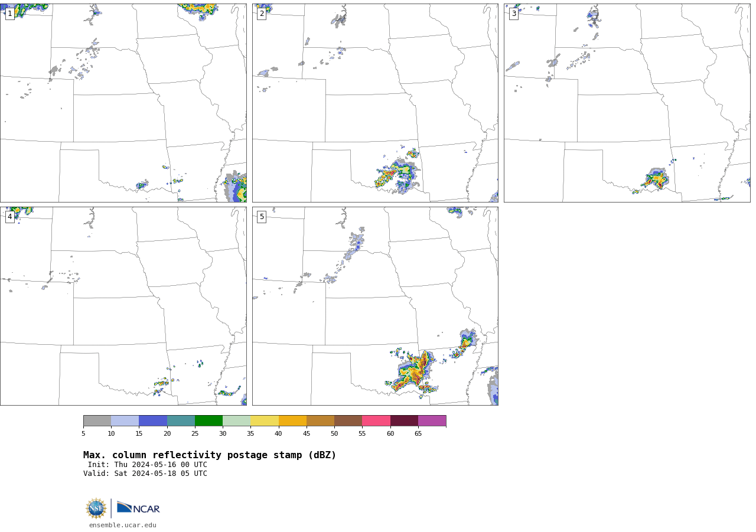
Task: Click the 'Valid: Sat 2024-05-18 05 UTC' text
Action: tap(145, 474)
